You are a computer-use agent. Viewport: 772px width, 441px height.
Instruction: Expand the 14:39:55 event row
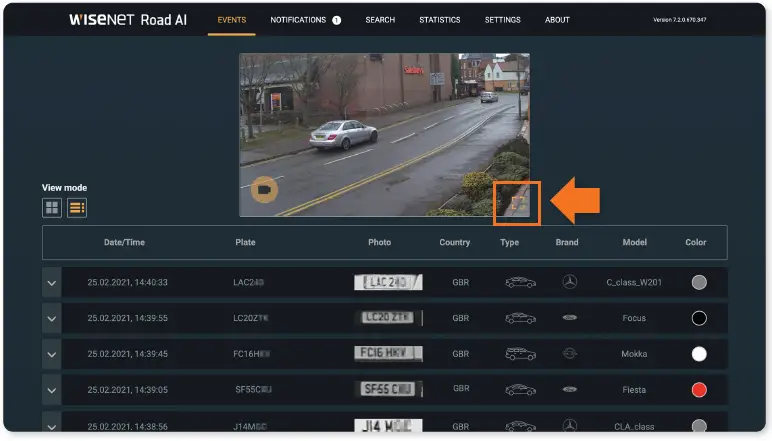(x=52, y=318)
